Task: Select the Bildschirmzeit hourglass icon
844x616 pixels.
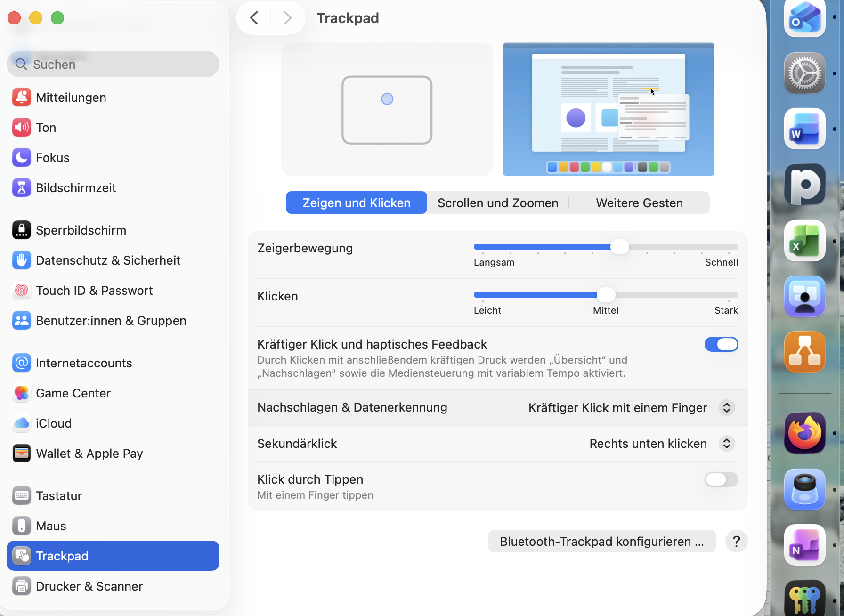Action: tap(22, 188)
